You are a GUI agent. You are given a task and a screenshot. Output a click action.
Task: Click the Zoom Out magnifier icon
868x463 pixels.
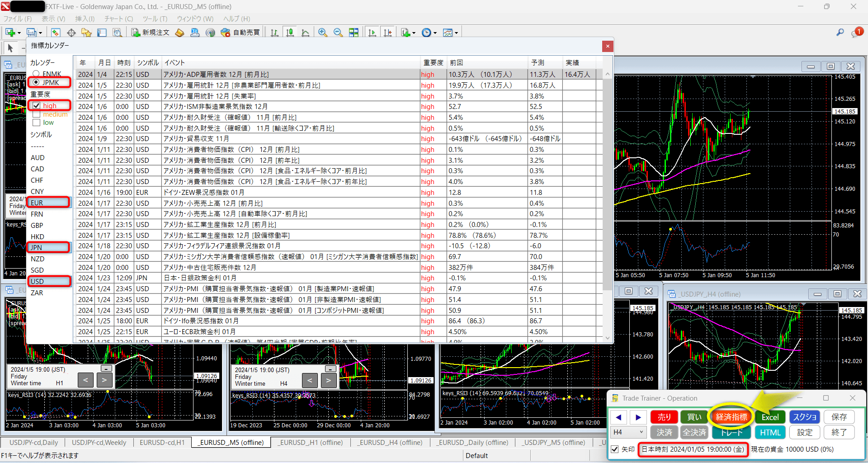[x=338, y=32]
